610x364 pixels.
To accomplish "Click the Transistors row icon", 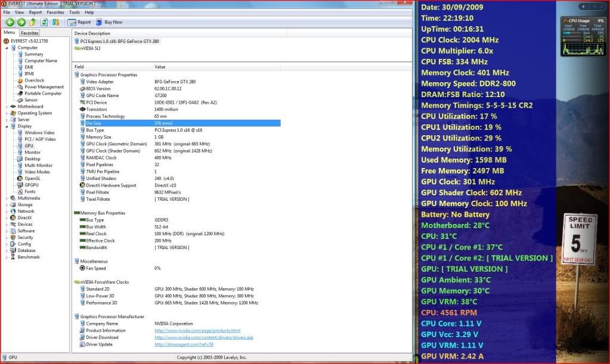I will coord(82,109).
